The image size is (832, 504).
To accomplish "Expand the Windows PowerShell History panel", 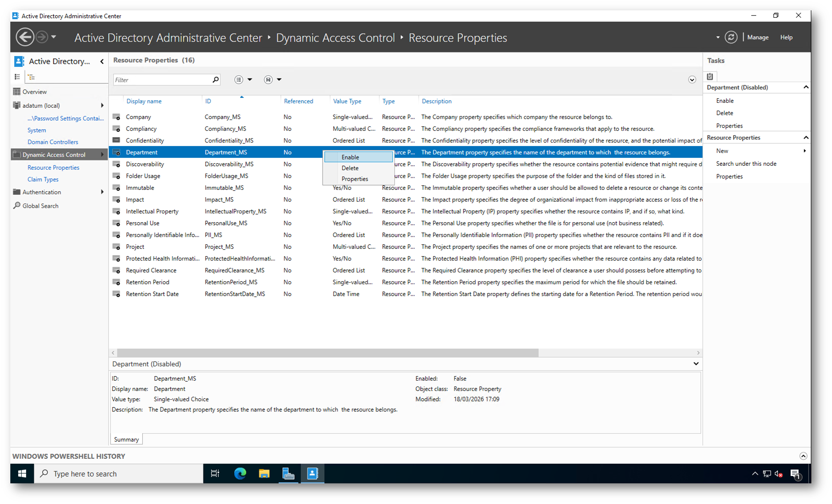I will click(x=803, y=456).
